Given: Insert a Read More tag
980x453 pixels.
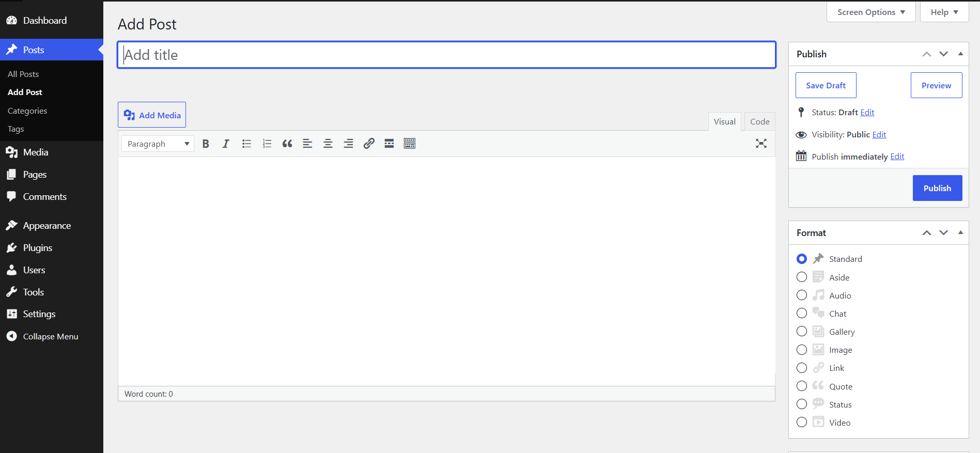Looking at the screenshot, I should coord(389,144).
